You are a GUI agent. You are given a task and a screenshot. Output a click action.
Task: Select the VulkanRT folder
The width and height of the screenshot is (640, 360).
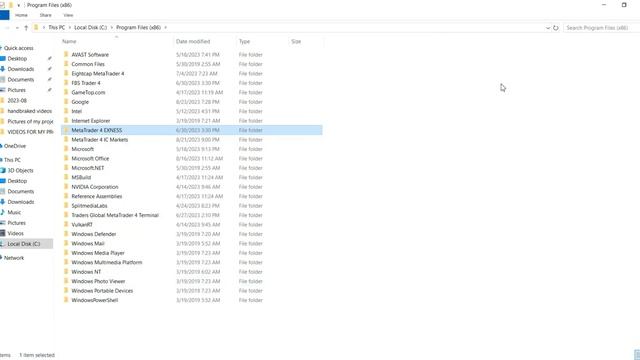click(82, 224)
